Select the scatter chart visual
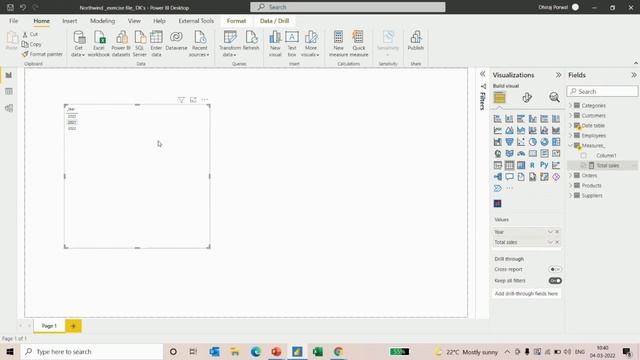Image resolution: width=640 pixels, height=360 pixels. coord(521,142)
